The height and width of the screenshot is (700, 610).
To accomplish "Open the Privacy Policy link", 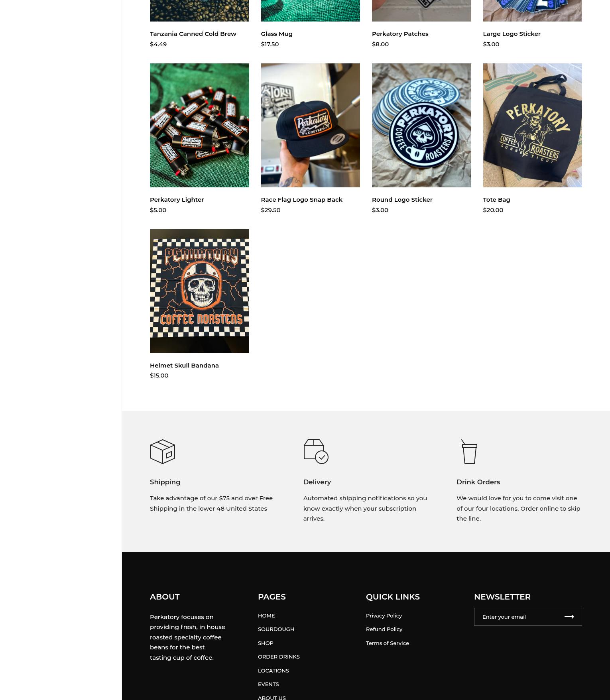I will pos(384,615).
